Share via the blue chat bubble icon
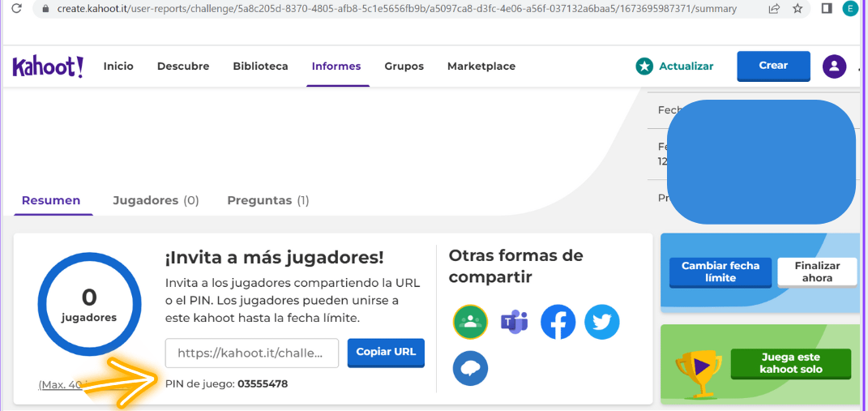This screenshot has height=411, width=868. (x=471, y=368)
